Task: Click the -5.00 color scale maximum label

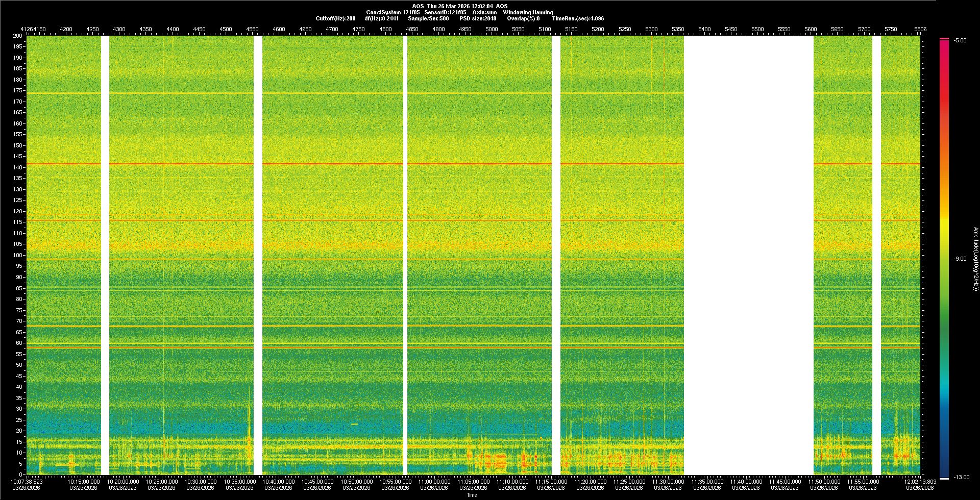Action: (x=960, y=41)
